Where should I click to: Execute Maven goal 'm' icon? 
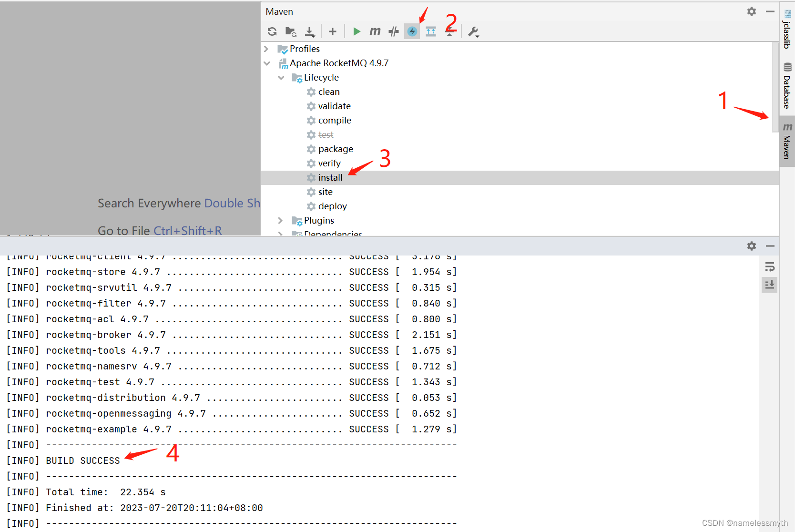coord(375,31)
